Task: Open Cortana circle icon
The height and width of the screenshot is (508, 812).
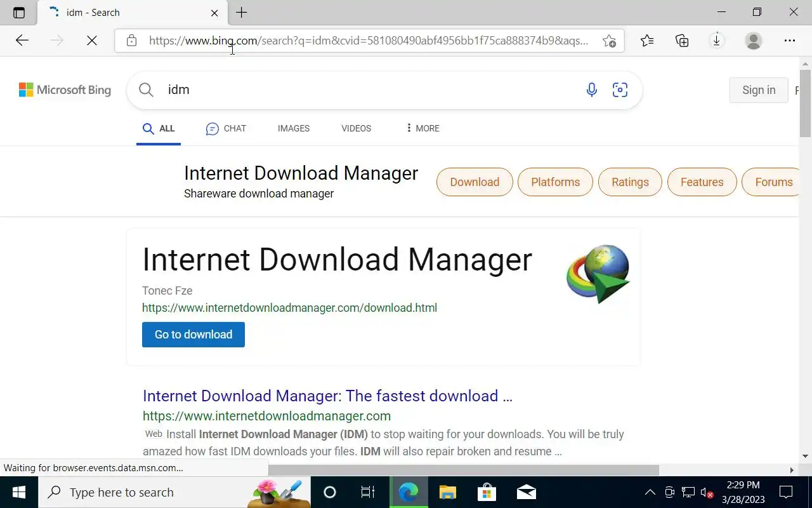Action: pyautogui.click(x=329, y=492)
